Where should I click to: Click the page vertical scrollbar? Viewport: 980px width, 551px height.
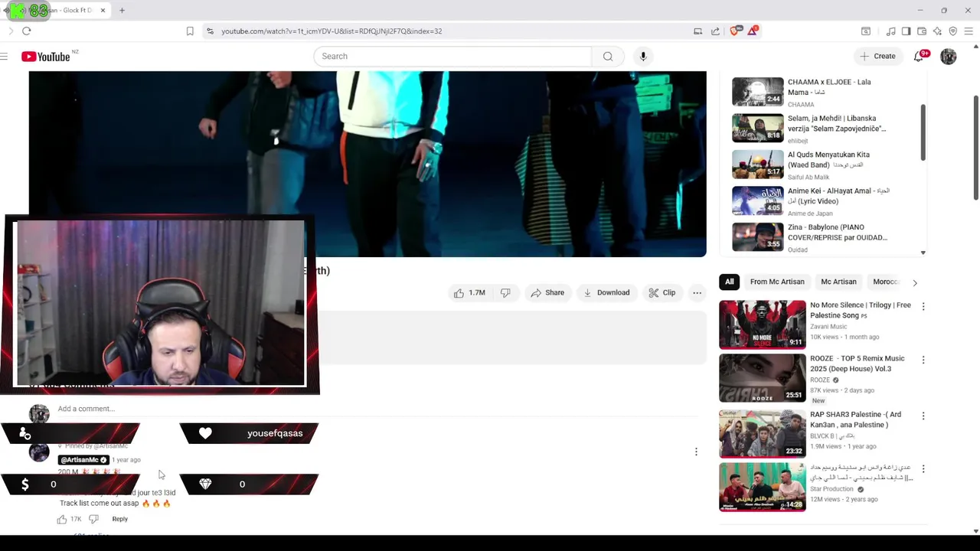coord(975,148)
